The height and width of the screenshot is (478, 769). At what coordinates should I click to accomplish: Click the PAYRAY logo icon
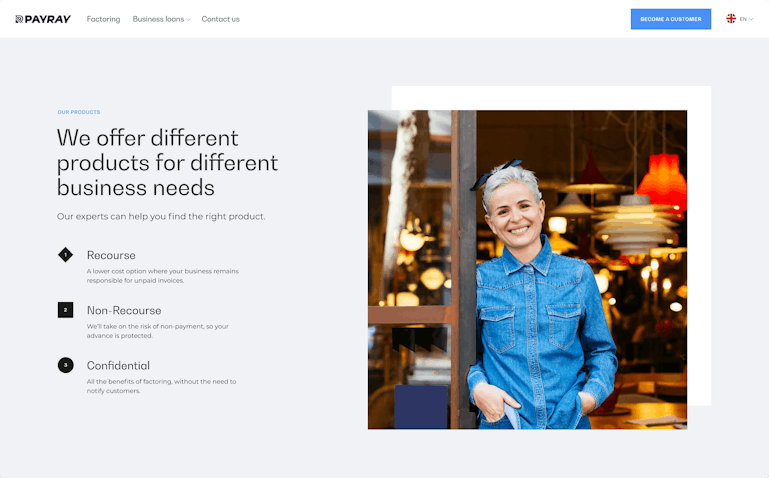tap(19, 19)
